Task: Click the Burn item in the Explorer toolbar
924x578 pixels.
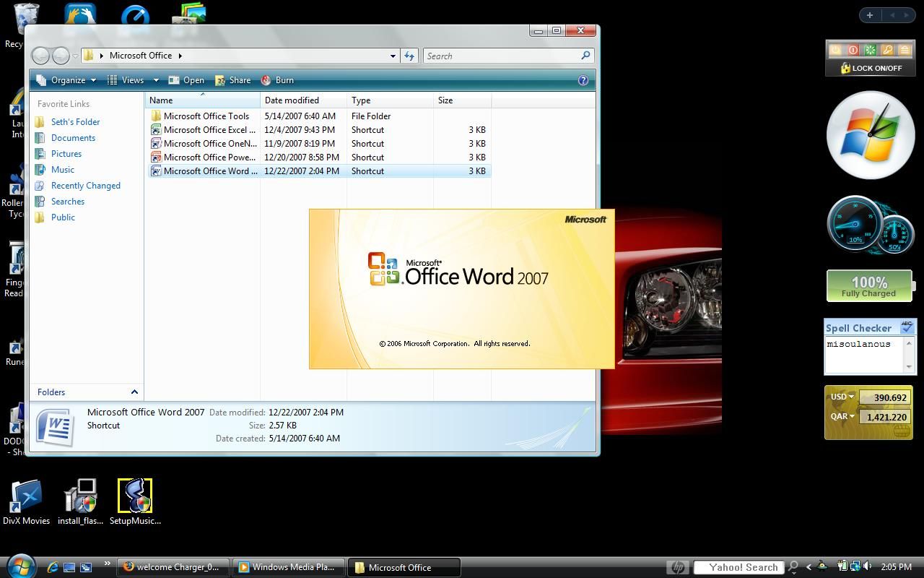Action: coord(279,80)
